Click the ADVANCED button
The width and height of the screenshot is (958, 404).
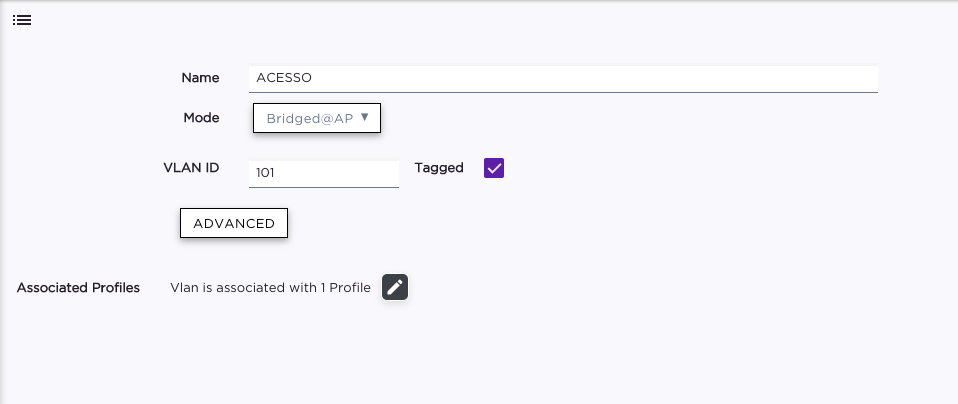(x=234, y=223)
